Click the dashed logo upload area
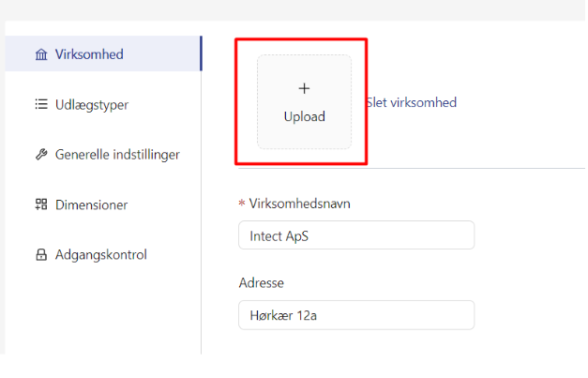588x378 pixels. pos(304,101)
